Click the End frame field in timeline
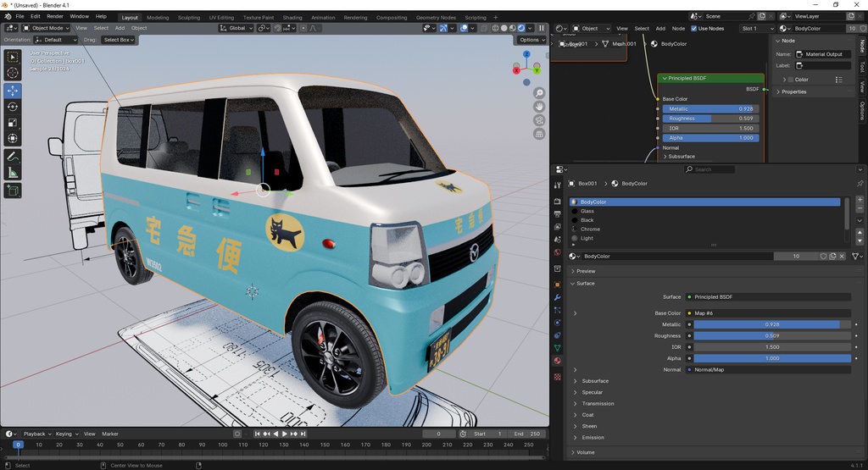This screenshot has height=470, width=868. (x=526, y=434)
